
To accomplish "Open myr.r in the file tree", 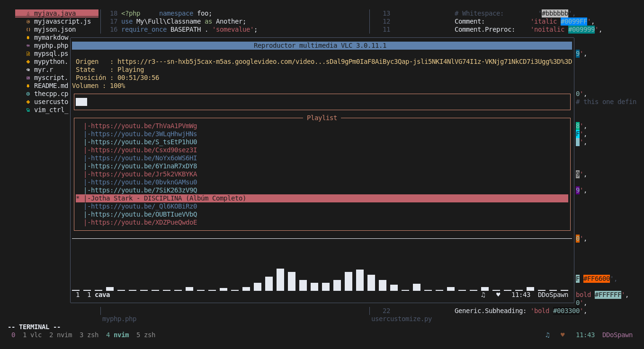I will coord(44,70).
